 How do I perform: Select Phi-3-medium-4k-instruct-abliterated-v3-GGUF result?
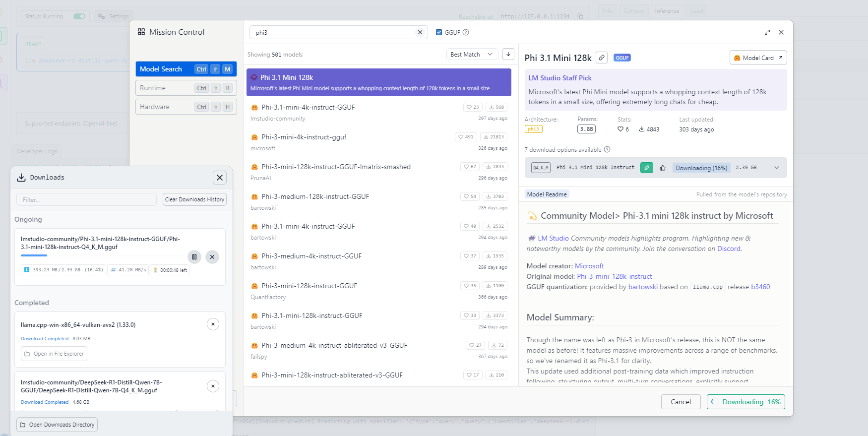tap(379, 350)
